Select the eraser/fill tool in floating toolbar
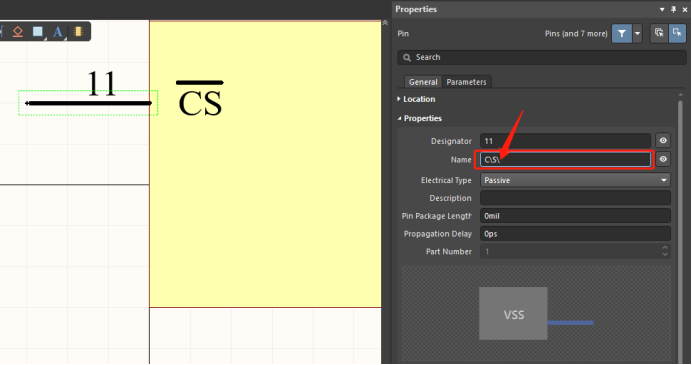692x365 pixels. coord(18,32)
